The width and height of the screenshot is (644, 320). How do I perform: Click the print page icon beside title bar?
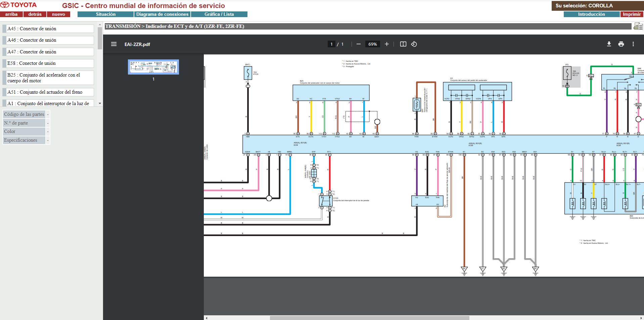pyautogui.click(x=638, y=26)
